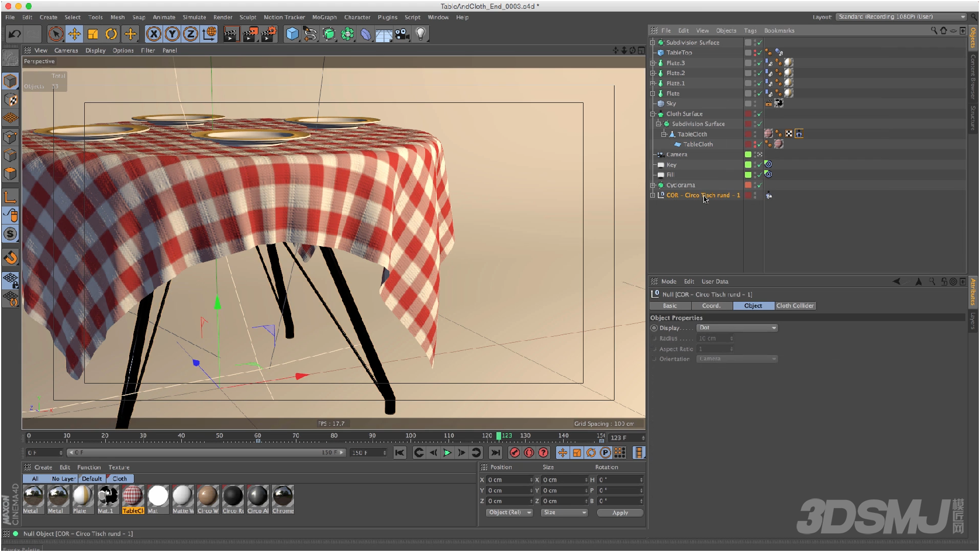Enable Texture mode in left palette
Screen dimensions: 980x552
point(11,99)
